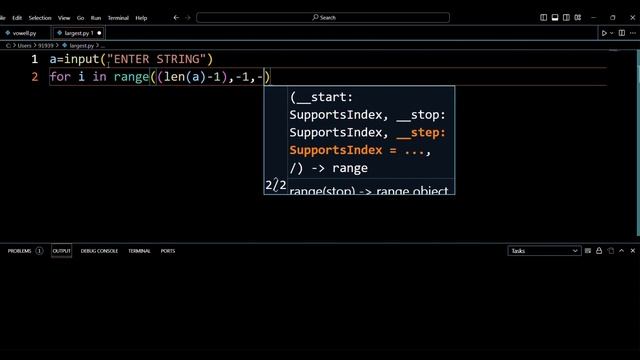Open the Selection menu

pyautogui.click(x=40, y=18)
